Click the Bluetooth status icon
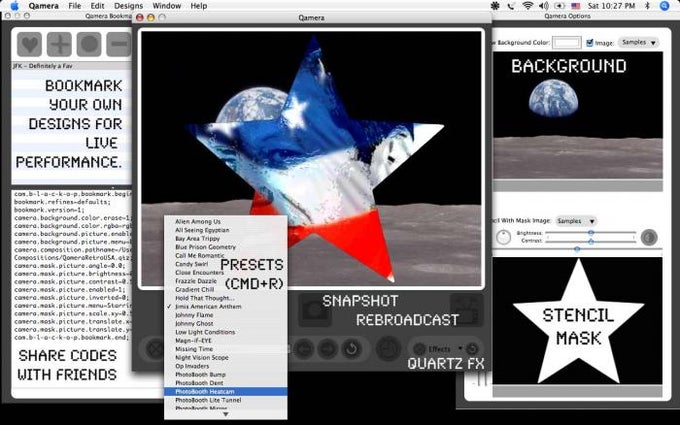680x425 pixels. tap(648, 6)
